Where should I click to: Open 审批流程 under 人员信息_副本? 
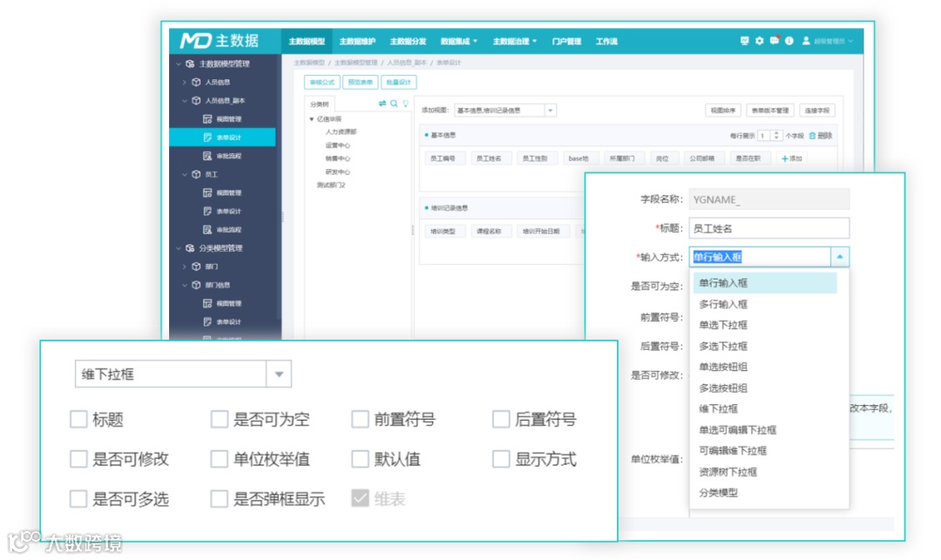click(223, 156)
